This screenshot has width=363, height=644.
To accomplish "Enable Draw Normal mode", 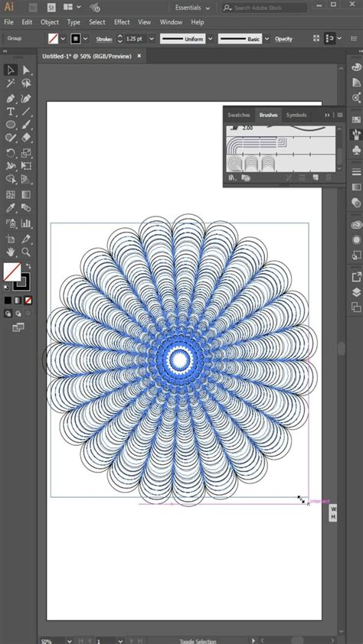I will [x=8, y=314].
